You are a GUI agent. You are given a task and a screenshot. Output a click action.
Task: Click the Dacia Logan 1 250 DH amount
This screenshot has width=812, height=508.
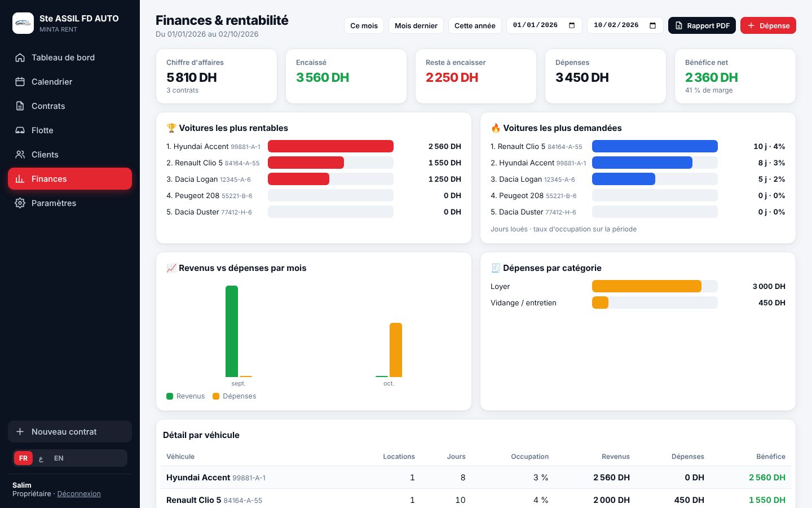(x=444, y=179)
